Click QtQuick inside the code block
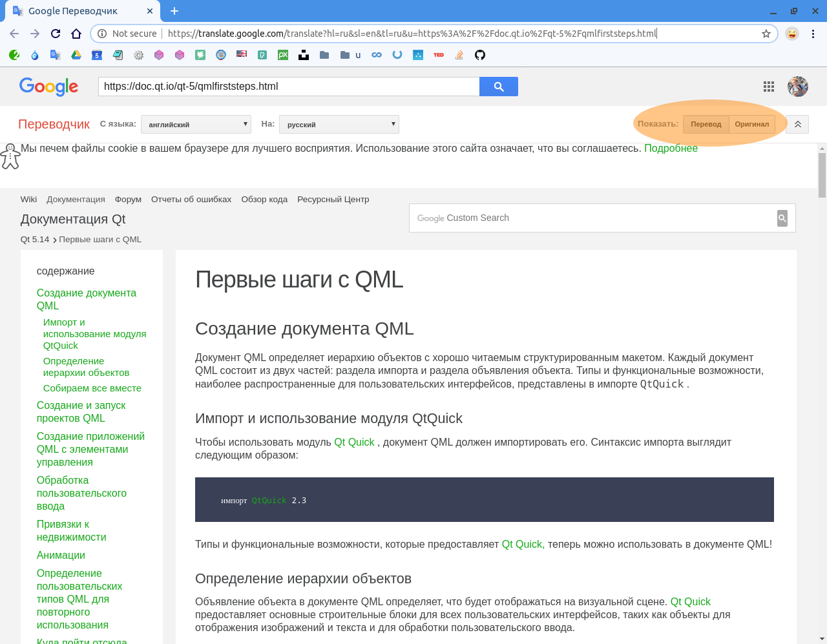 click(x=269, y=501)
